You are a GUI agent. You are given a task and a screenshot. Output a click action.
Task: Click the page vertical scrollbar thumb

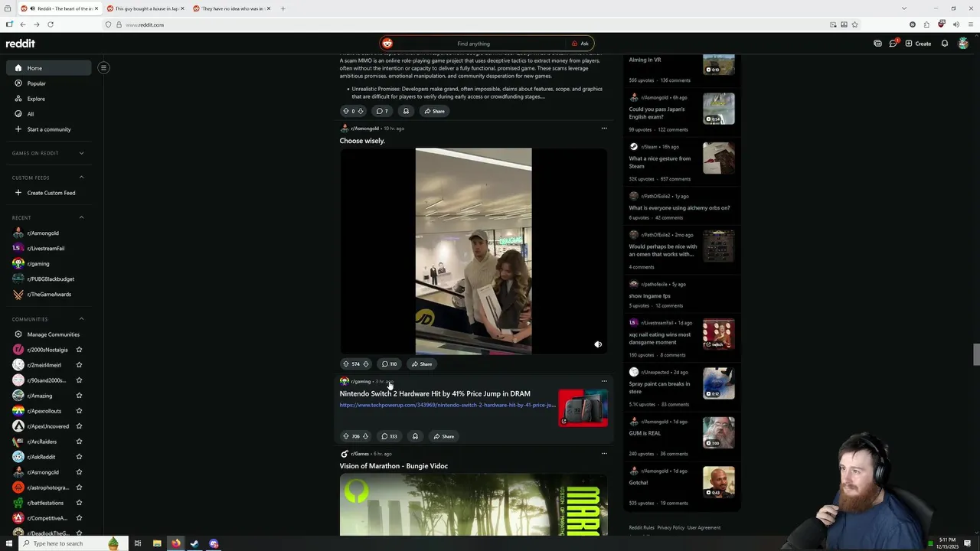click(x=976, y=355)
